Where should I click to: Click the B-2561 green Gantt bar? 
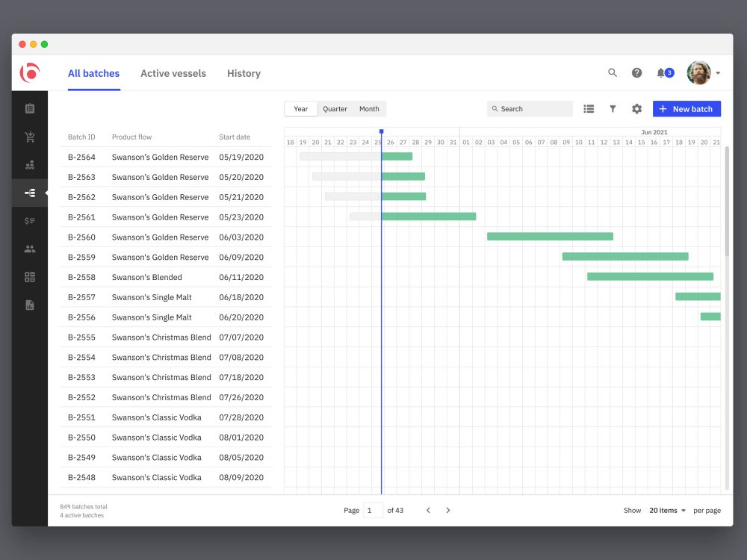tap(429, 217)
